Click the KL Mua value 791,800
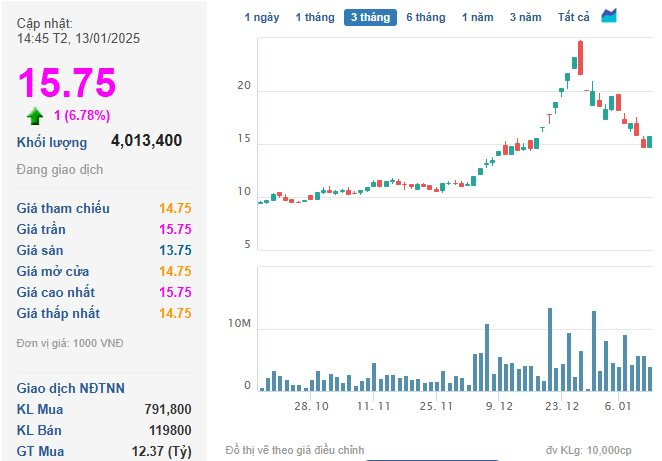This screenshot has width=662, height=461. coord(168,409)
